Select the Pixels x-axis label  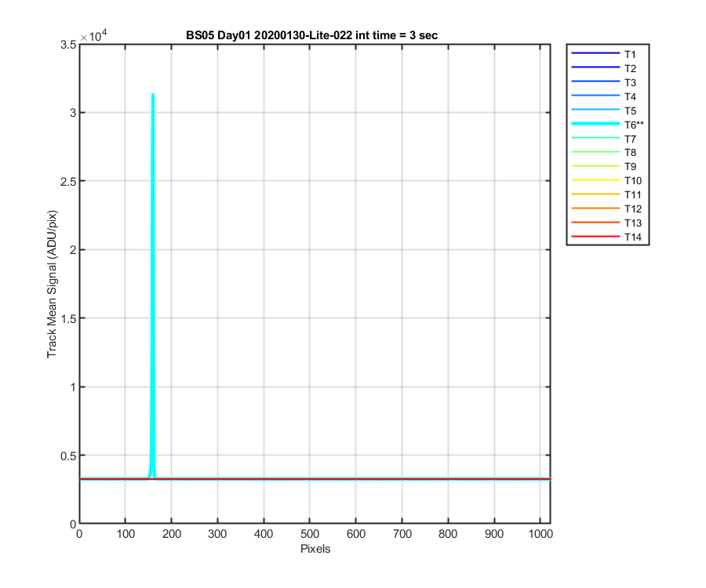tap(315, 549)
